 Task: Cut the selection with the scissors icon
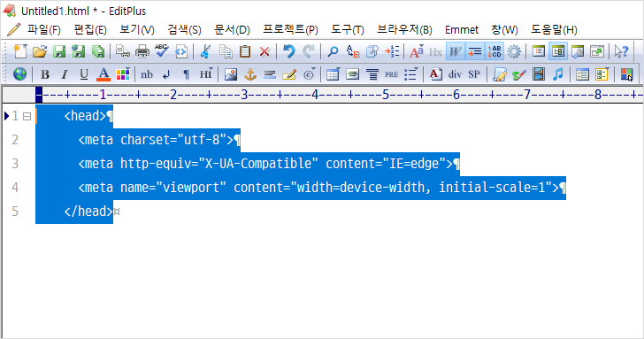tap(205, 51)
